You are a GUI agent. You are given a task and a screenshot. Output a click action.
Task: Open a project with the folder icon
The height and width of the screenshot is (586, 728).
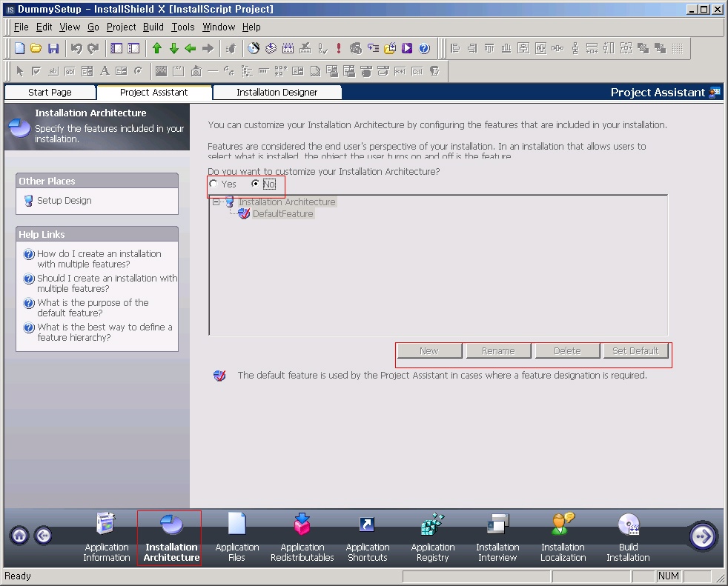pyautogui.click(x=36, y=48)
